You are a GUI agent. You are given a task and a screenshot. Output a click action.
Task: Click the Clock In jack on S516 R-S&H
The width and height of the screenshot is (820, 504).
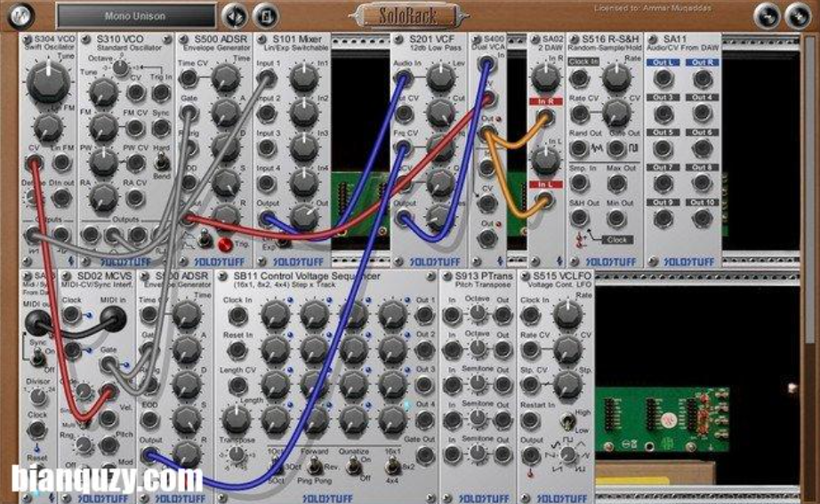580,78
